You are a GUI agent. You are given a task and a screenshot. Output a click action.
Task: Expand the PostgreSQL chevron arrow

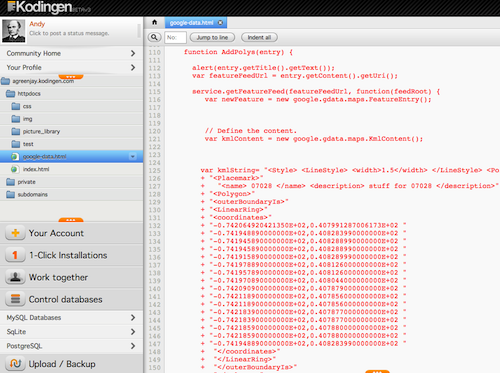[x=133, y=346]
